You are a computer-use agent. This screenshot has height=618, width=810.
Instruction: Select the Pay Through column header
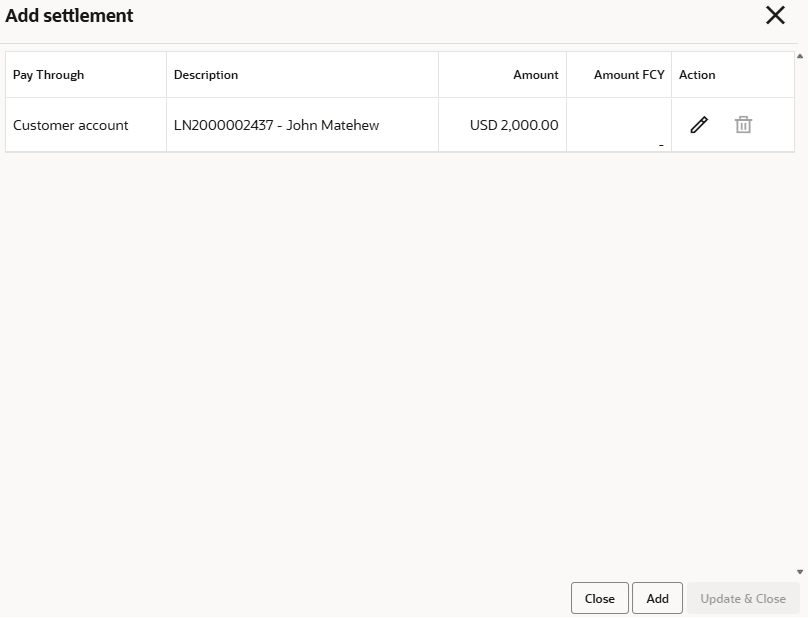click(86, 75)
